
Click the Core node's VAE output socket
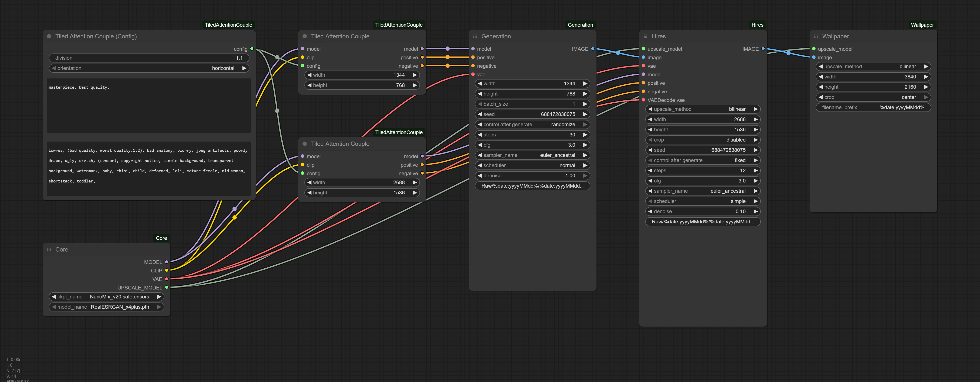pyautogui.click(x=166, y=279)
